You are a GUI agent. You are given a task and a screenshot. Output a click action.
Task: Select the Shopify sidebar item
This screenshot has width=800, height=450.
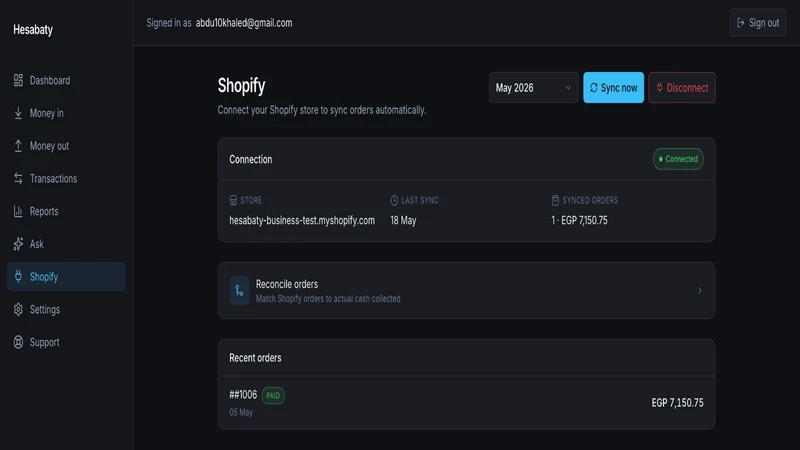point(66,277)
